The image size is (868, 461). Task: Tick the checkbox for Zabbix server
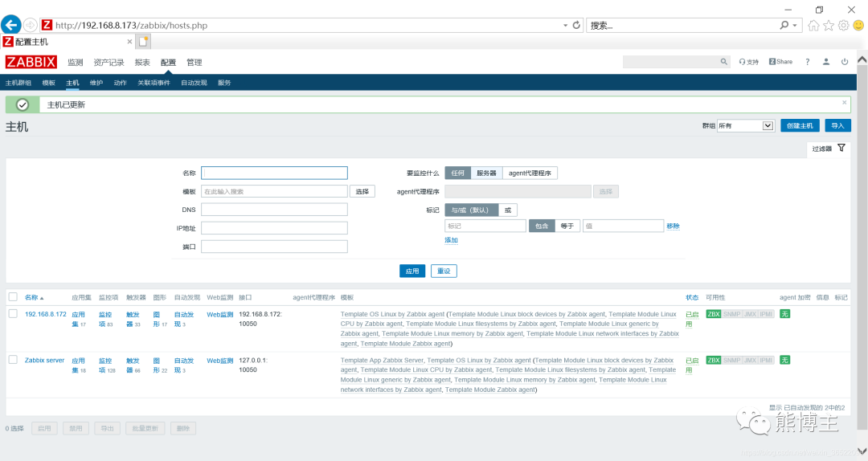pyautogui.click(x=14, y=360)
